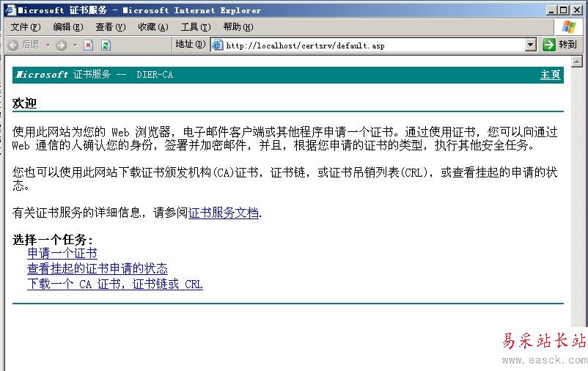
Task: Click the 选择一个任务: label
Action: coord(53,239)
